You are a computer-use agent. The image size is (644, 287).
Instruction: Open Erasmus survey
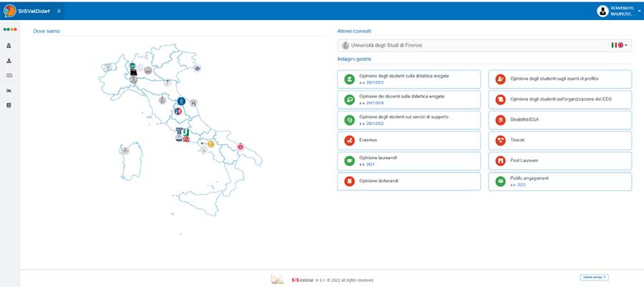click(409, 140)
